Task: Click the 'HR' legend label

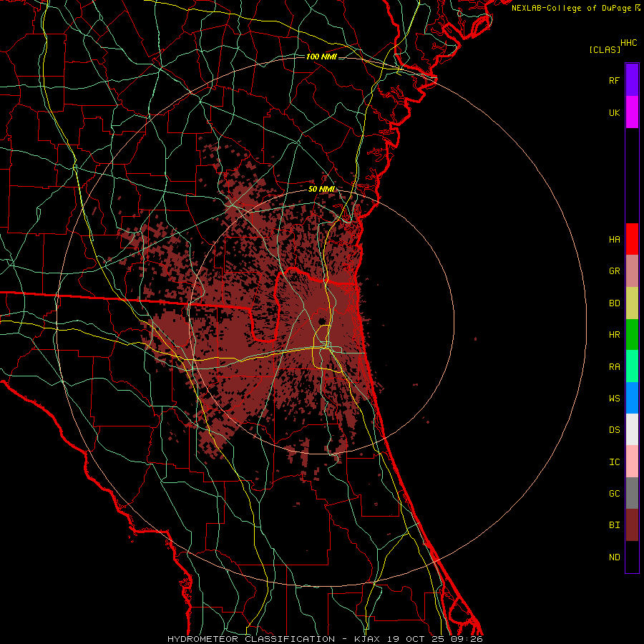Action: point(614,335)
